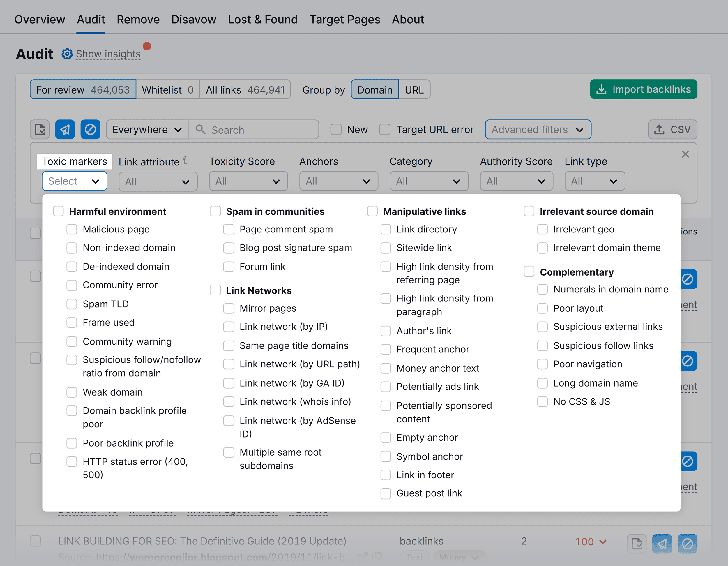Open Toxicity Score All dropdown
728x566 pixels.
coord(248,181)
